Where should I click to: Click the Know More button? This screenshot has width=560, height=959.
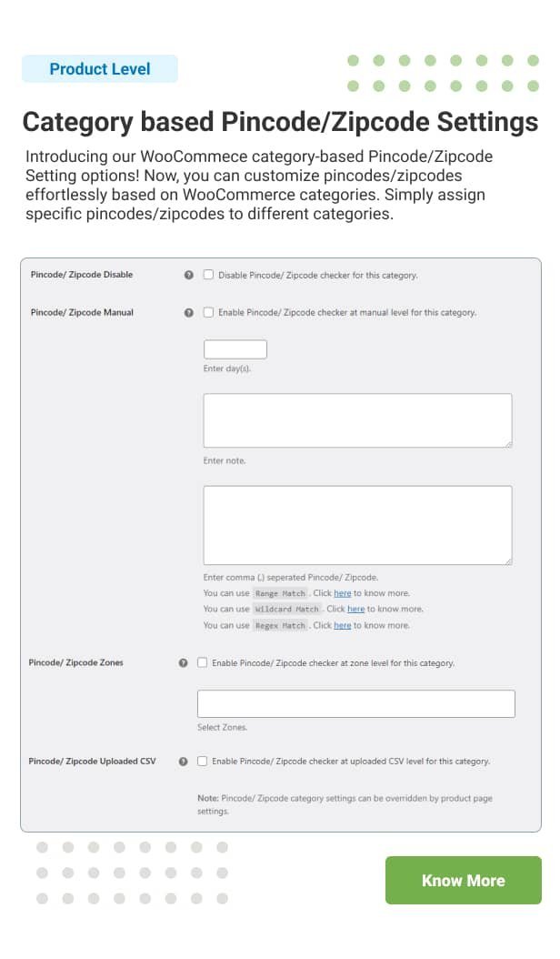[464, 880]
